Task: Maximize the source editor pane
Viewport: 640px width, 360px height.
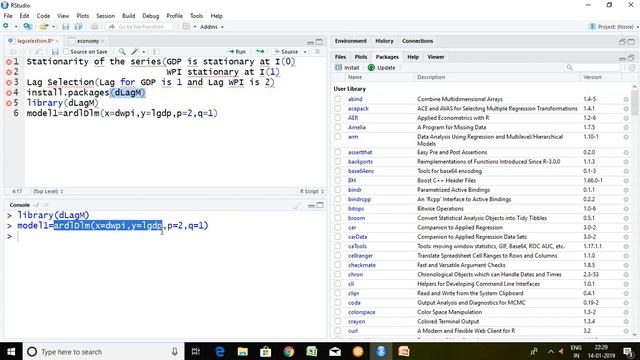Action: tap(319, 42)
